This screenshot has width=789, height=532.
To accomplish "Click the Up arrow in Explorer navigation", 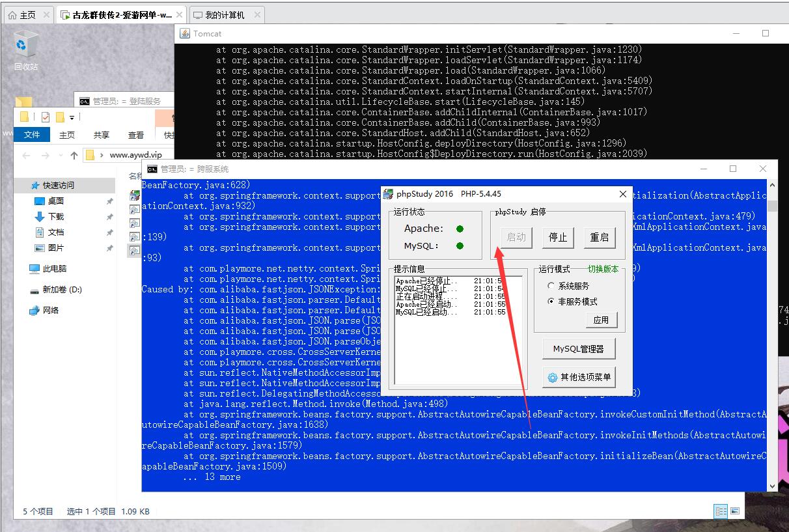I will coord(74,155).
